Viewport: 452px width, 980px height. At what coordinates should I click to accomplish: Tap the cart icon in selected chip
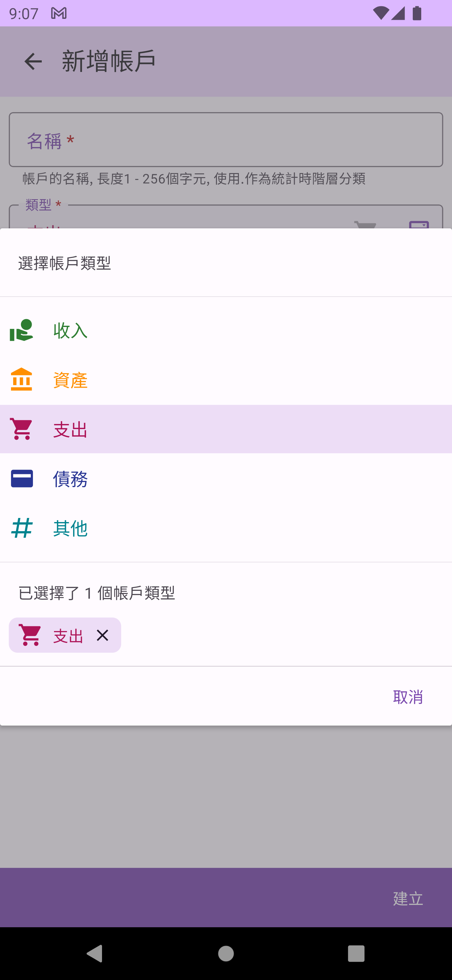point(30,635)
